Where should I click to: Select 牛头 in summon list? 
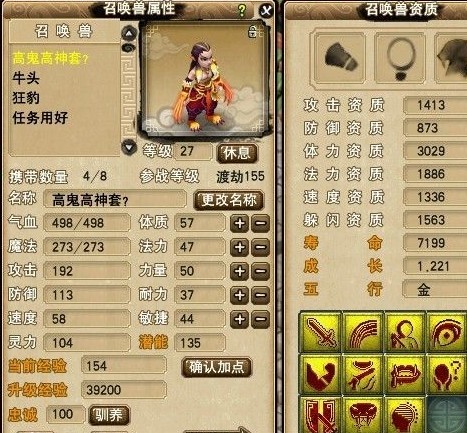pos(26,78)
